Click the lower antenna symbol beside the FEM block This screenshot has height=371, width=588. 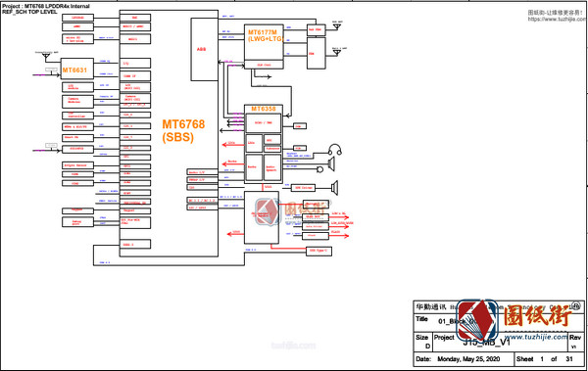(337, 53)
